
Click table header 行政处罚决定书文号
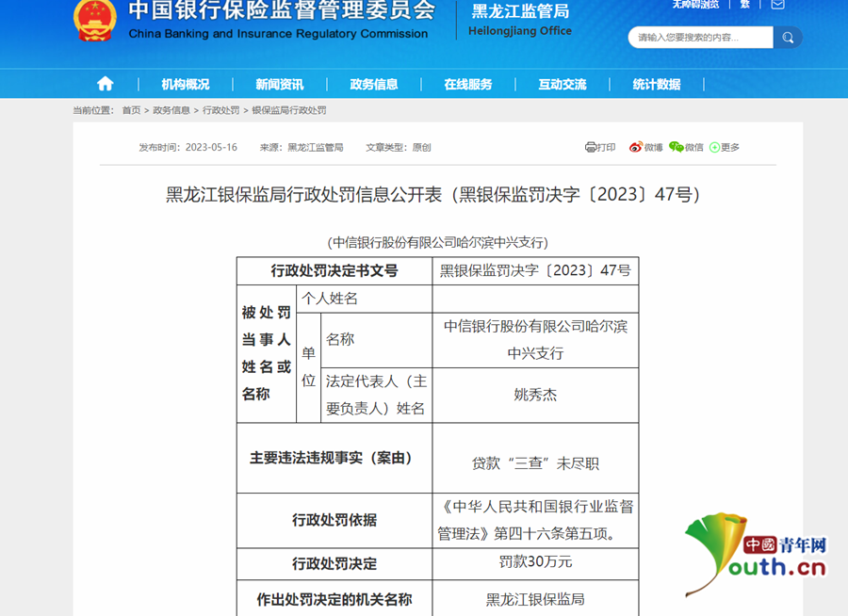(334, 271)
